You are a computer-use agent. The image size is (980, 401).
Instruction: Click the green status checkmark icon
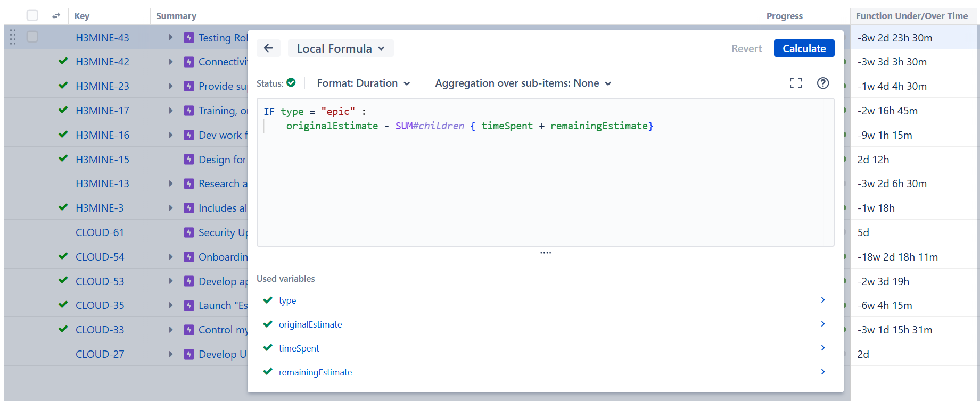pos(291,82)
